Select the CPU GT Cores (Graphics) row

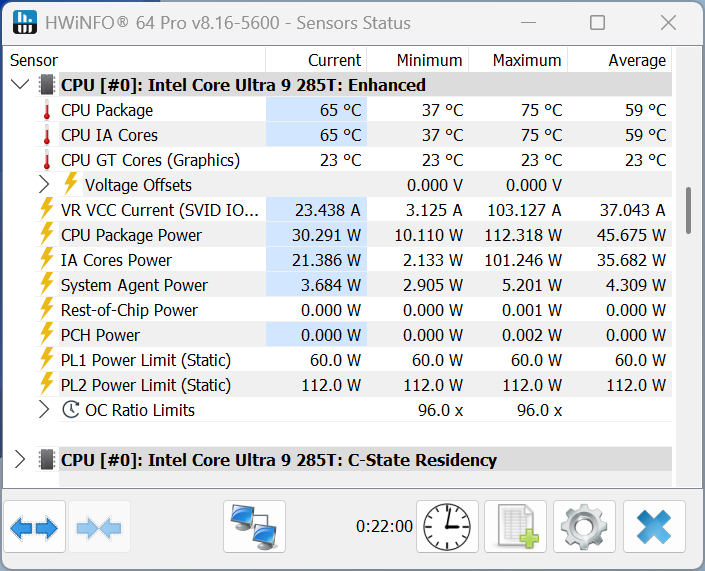(150, 160)
